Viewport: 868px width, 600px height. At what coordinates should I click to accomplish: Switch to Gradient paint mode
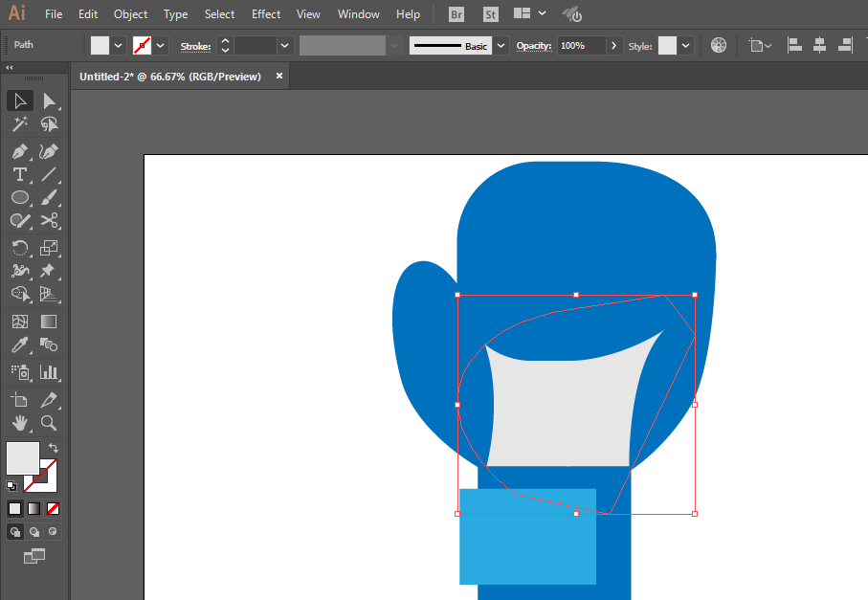click(33, 508)
